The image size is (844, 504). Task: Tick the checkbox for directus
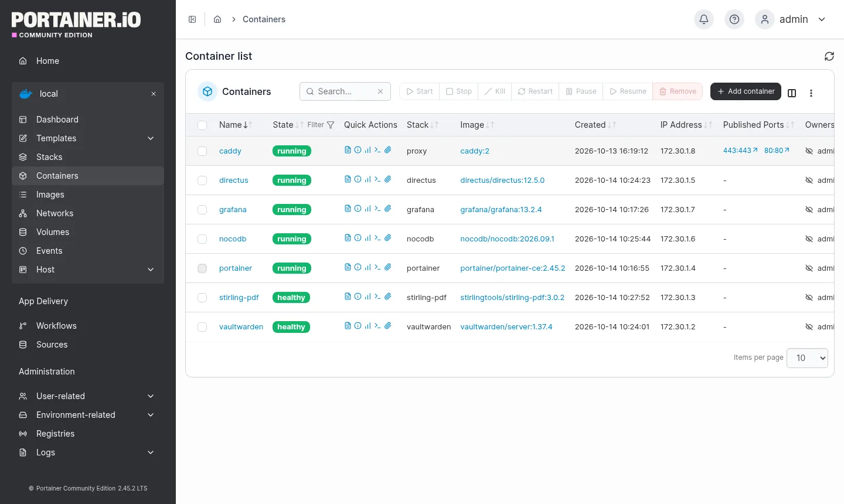tap(202, 181)
